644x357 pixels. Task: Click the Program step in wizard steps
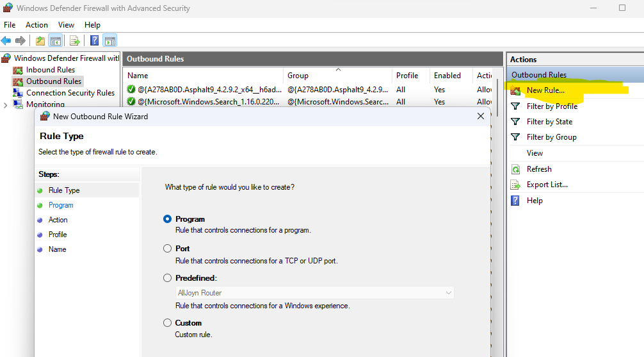click(x=61, y=205)
